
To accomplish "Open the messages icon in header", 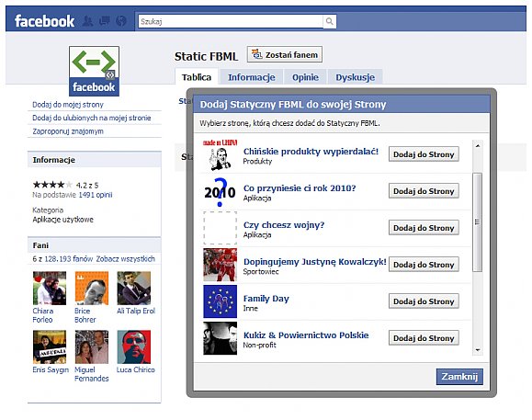I will [x=105, y=21].
